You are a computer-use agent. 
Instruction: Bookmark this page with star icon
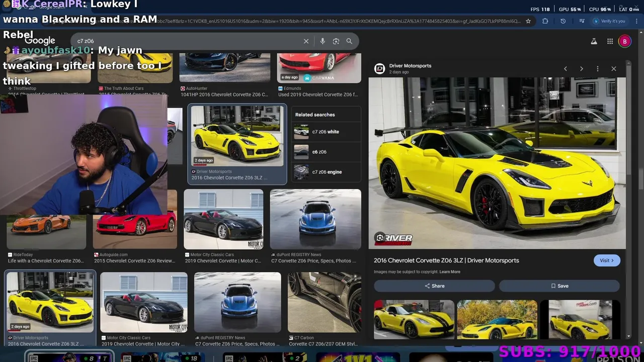pyautogui.click(x=528, y=21)
